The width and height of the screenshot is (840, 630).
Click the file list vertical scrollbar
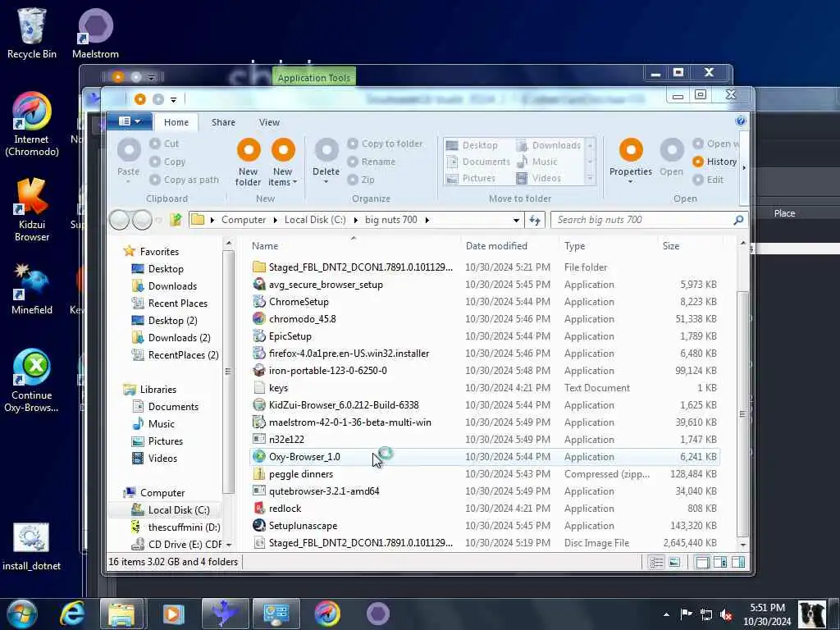[742, 413]
